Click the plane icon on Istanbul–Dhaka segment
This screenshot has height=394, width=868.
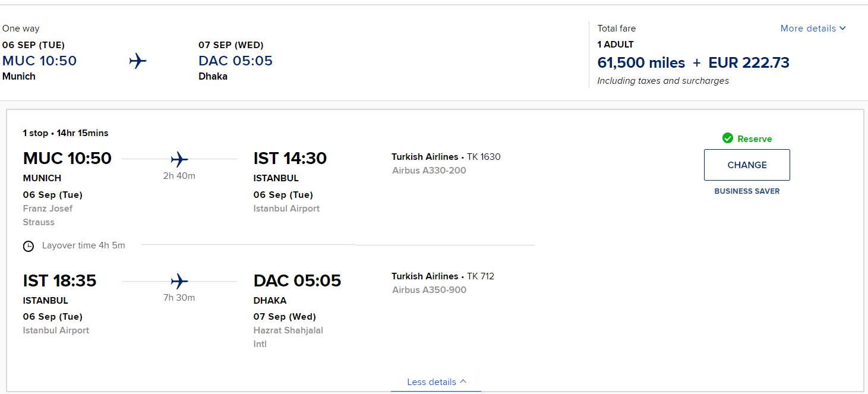(x=179, y=280)
